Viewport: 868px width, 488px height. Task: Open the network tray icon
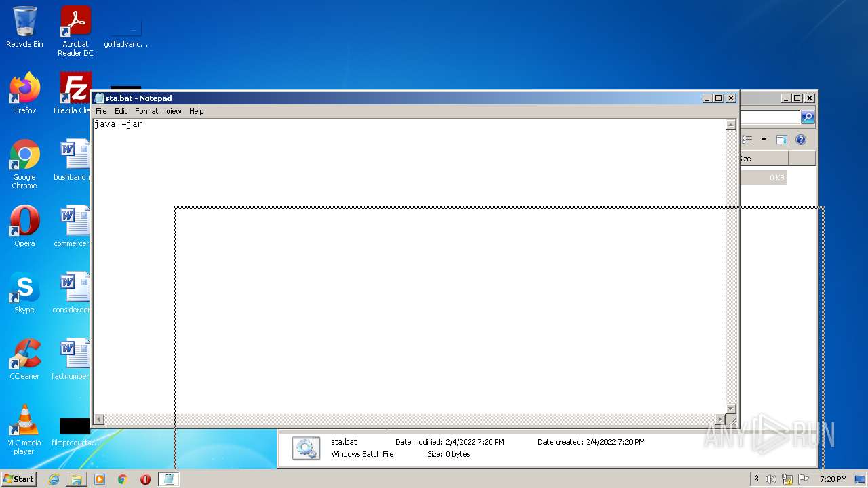point(787,479)
